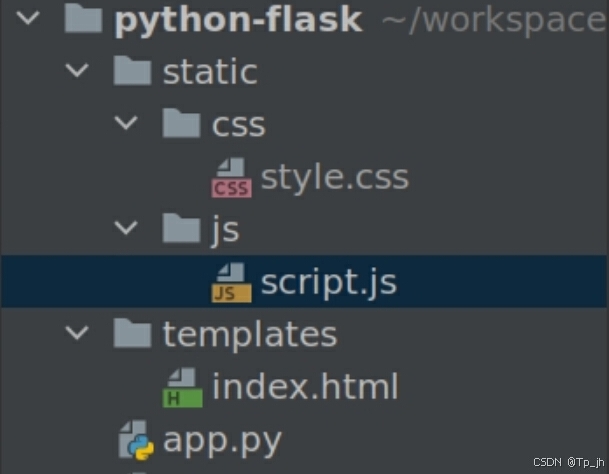The height and width of the screenshot is (474, 609).
Task: Collapse the css folder chevron
Action: pos(126,123)
